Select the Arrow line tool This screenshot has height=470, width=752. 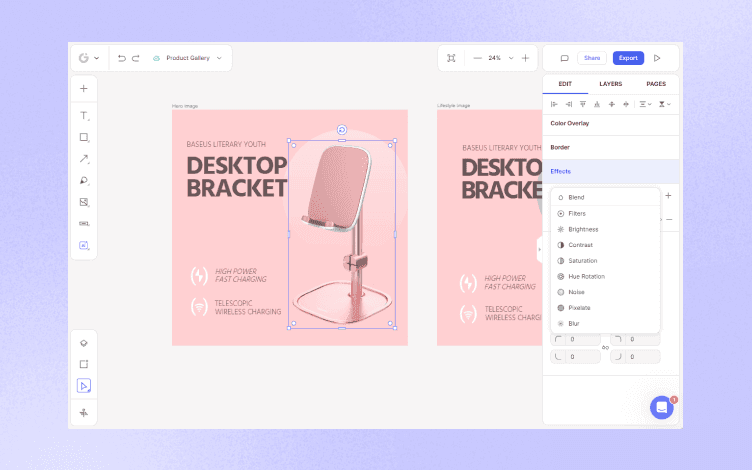coord(84,159)
